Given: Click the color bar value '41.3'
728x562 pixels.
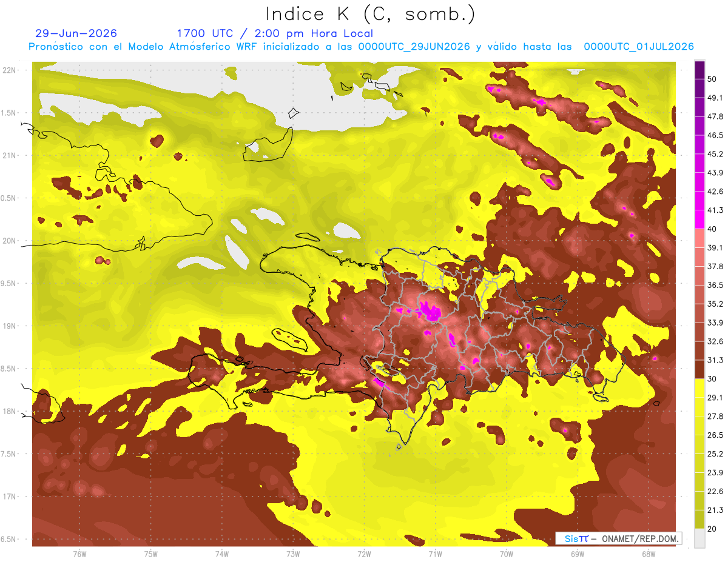Looking at the screenshot, I should pos(715,210).
